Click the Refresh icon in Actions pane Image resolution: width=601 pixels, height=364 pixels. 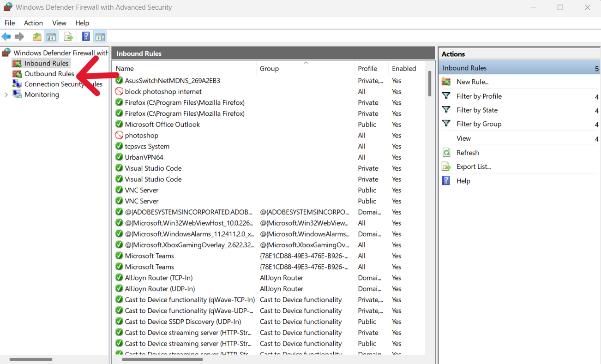[446, 153]
